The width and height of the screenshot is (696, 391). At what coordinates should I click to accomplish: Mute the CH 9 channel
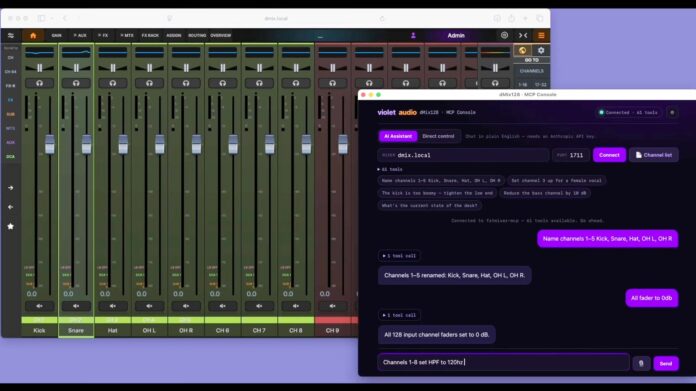coord(332,306)
